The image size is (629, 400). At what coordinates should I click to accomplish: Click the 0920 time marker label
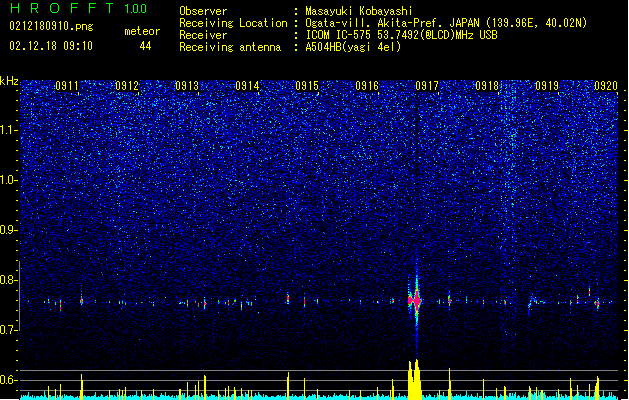(x=606, y=86)
